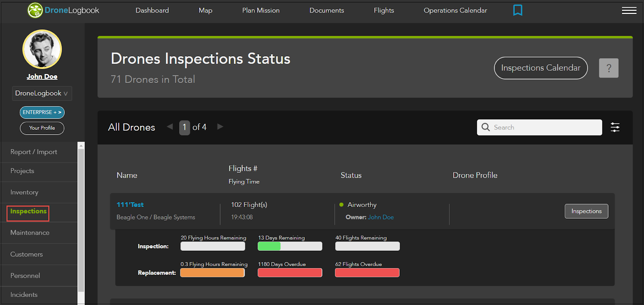Viewport: 644px width, 305px height.
Task: Click the search magnifier icon
Action: coord(486,127)
